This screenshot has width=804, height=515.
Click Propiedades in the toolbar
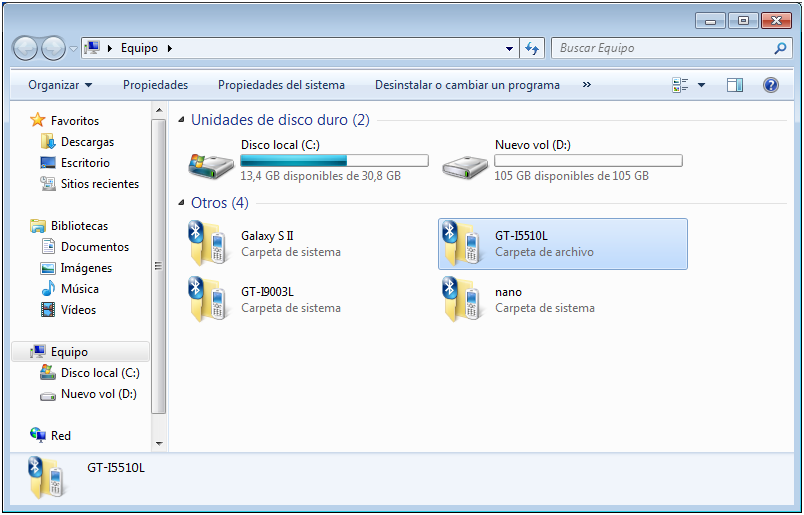(x=155, y=85)
